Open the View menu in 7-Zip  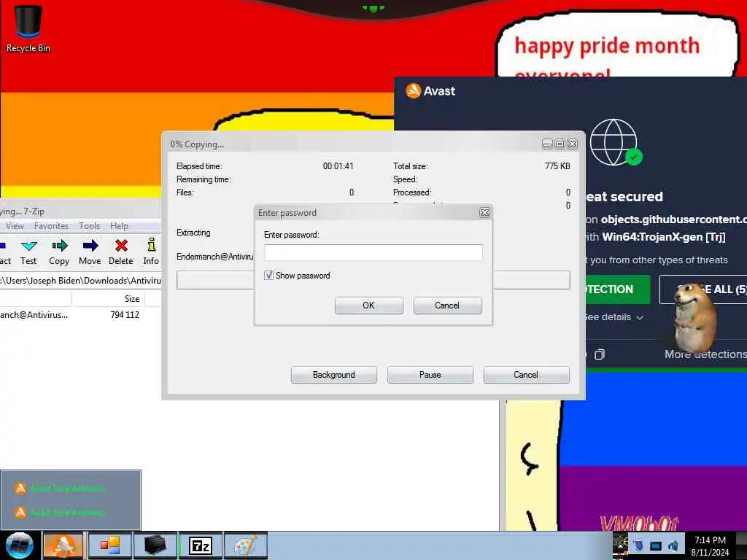(x=15, y=226)
